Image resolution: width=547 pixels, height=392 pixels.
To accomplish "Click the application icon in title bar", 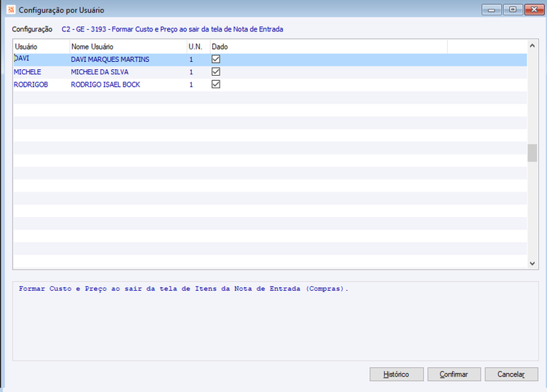I will [11, 9].
